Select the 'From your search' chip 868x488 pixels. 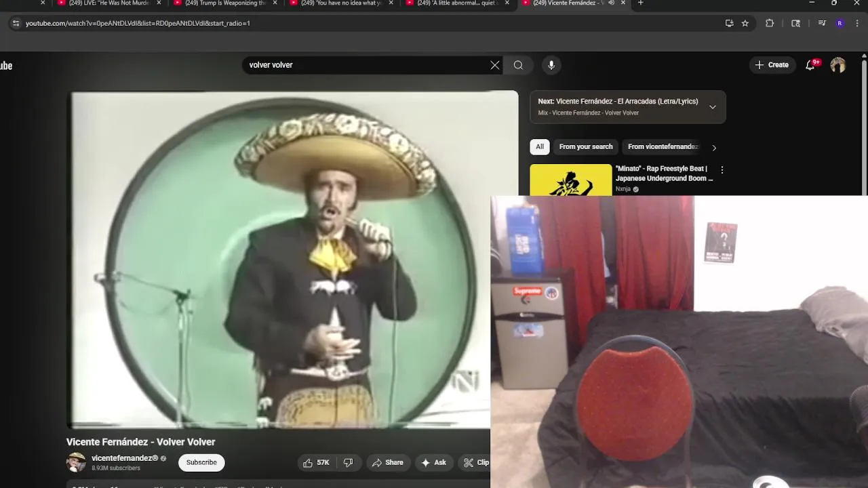tap(586, 147)
